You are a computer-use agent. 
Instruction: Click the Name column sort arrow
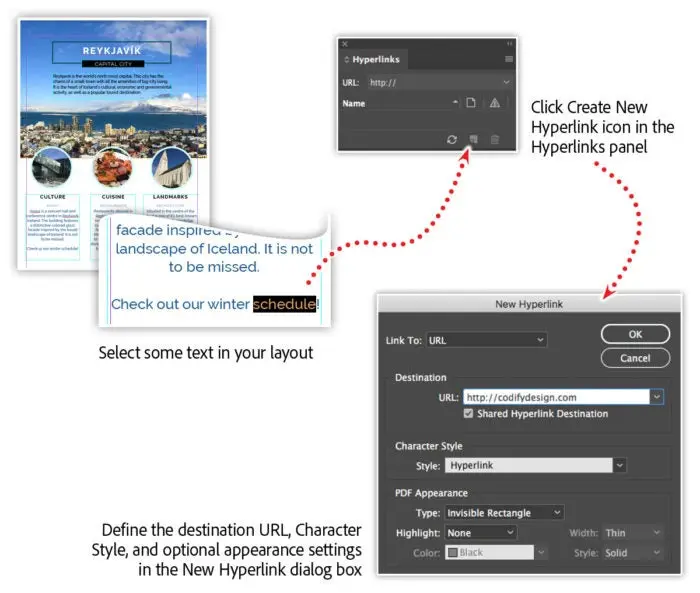point(455,102)
